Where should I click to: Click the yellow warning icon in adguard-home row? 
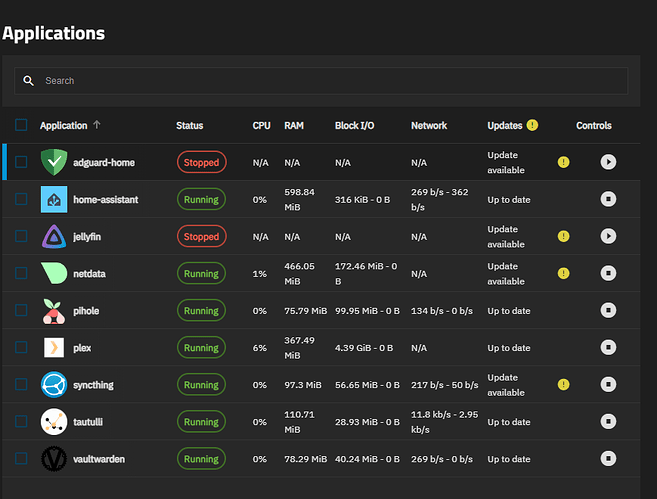click(x=564, y=162)
